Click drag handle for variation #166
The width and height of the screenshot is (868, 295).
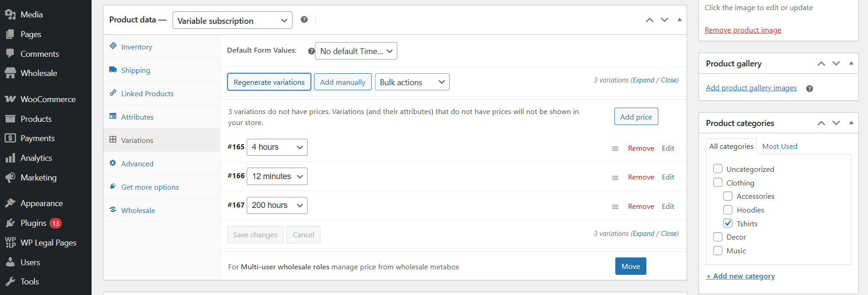coord(615,178)
